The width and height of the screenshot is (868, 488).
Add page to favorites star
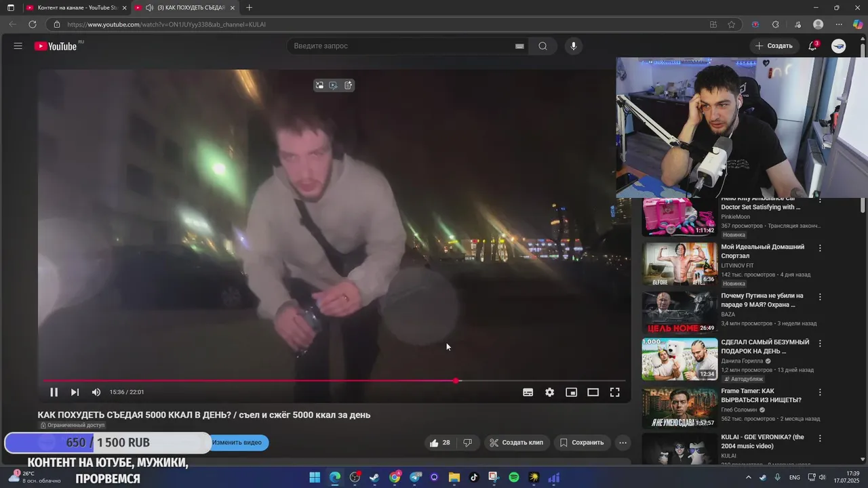(x=731, y=24)
